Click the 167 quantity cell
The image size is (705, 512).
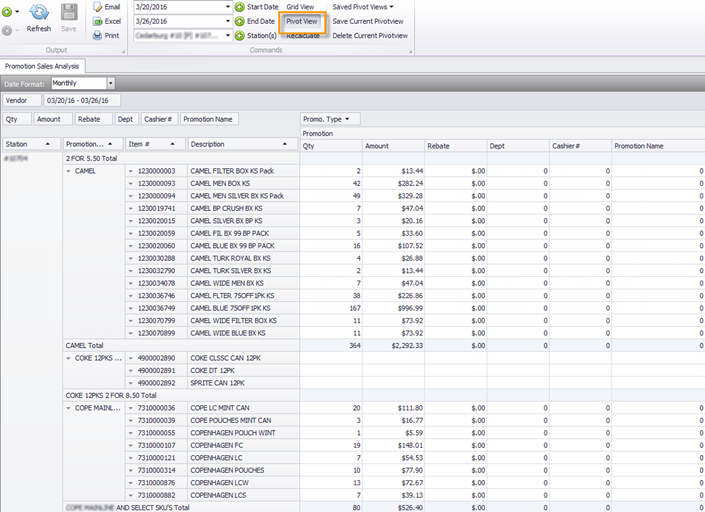coord(331,308)
